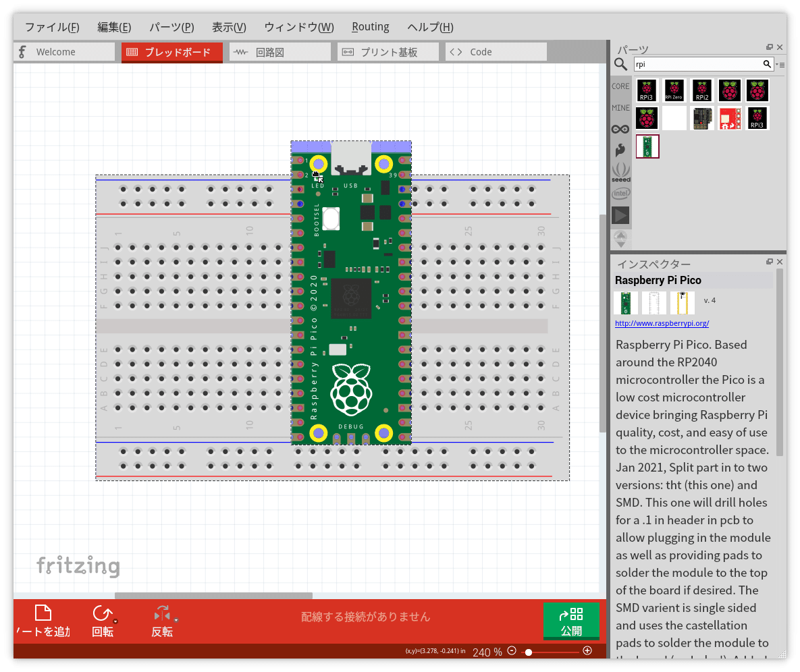Switch to the 回路図 tab
The width and height of the screenshot is (800, 672).
tap(279, 52)
